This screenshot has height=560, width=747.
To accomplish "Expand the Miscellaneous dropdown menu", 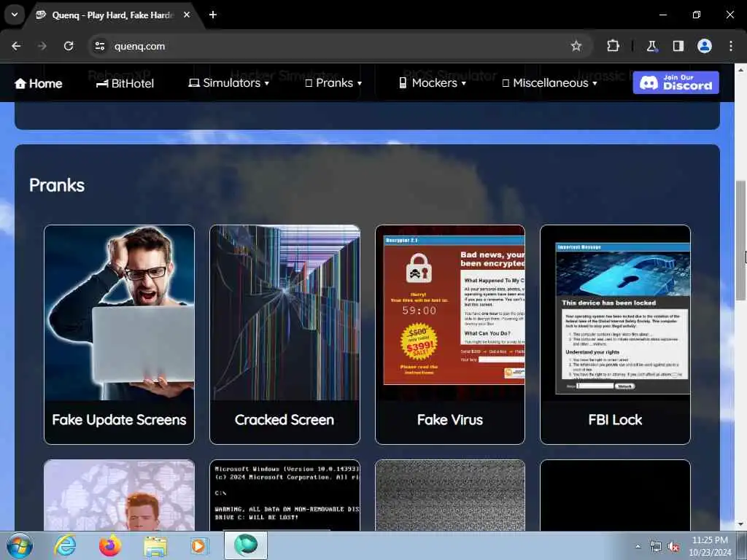I will pos(550,83).
